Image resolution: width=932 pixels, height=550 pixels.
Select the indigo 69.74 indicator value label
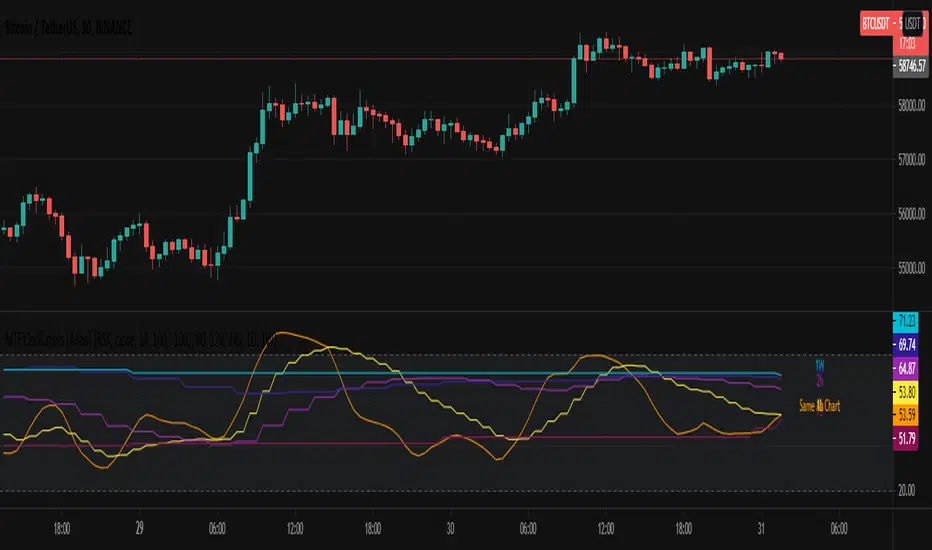tap(906, 345)
